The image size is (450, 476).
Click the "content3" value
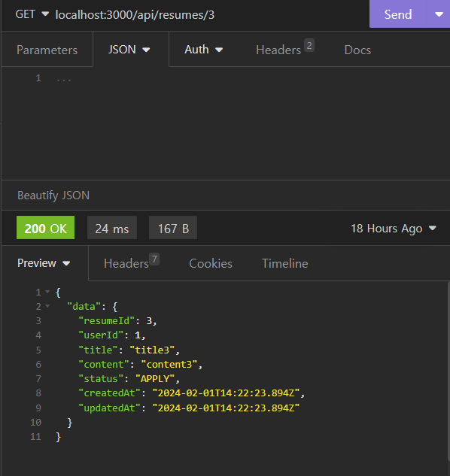[169, 364]
